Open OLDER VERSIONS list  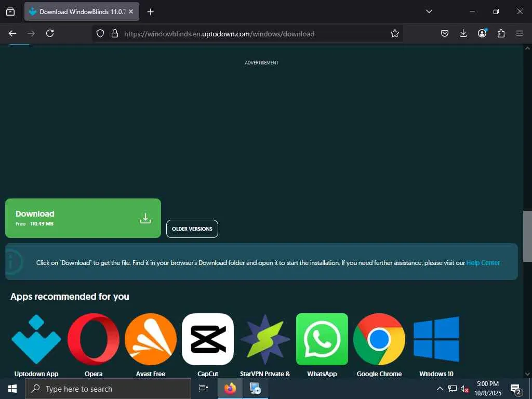pyautogui.click(x=192, y=229)
